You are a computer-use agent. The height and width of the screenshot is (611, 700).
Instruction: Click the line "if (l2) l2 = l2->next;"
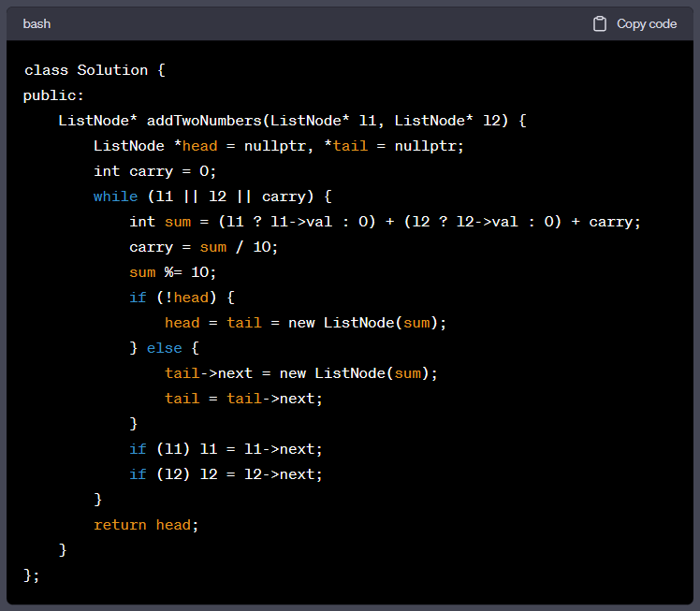[226, 474]
